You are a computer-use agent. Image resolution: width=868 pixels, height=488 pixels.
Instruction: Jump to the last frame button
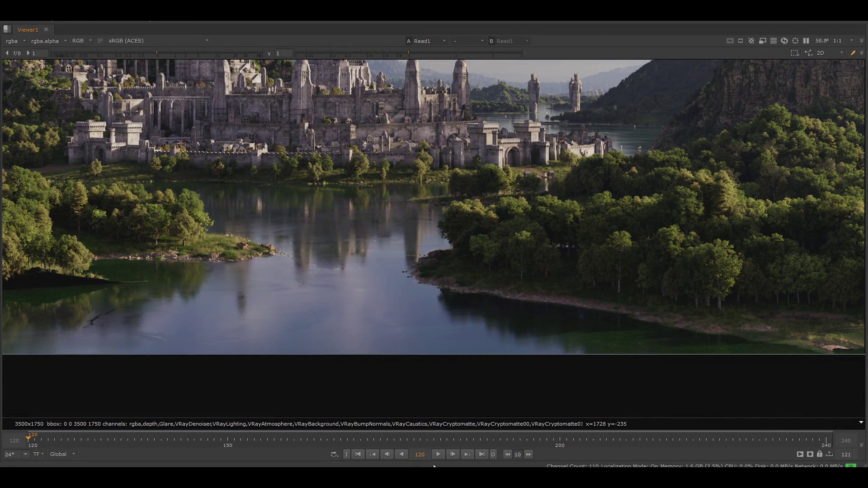pyautogui.click(x=481, y=454)
